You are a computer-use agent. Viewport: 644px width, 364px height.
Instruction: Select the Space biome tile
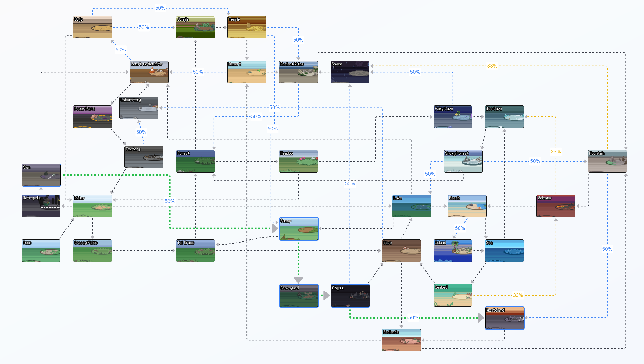[350, 72]
